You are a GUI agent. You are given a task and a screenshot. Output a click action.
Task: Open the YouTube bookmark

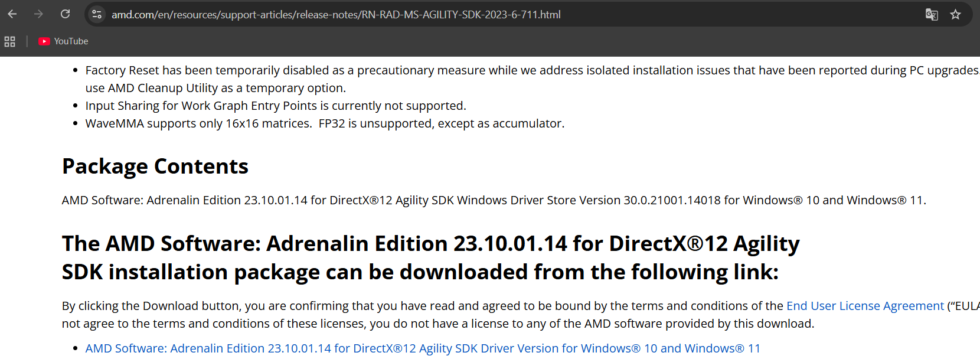64,41
